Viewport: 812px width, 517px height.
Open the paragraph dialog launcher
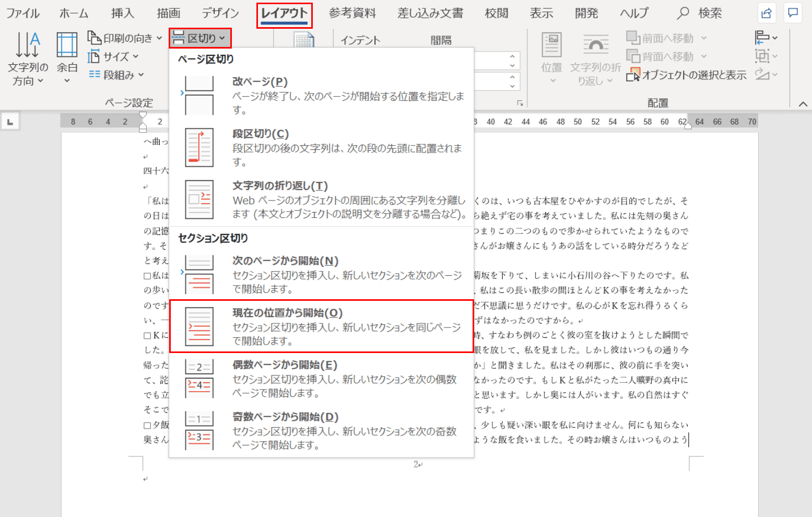tap(520, 103)
